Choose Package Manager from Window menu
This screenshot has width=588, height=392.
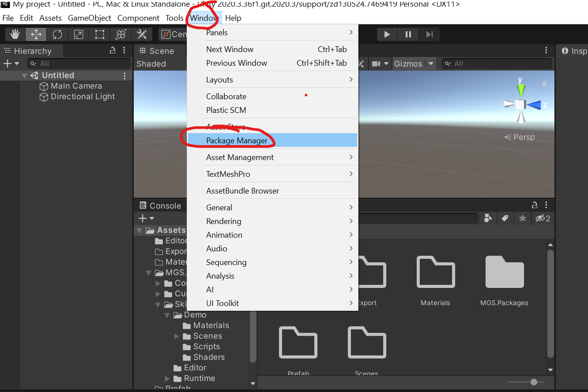pos(272,141)
